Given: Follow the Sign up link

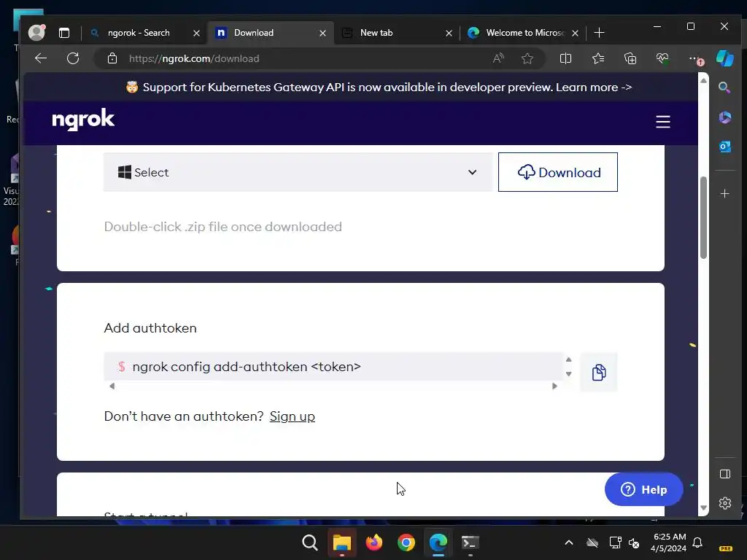Looking at the screenshot, I should point(292,416).
